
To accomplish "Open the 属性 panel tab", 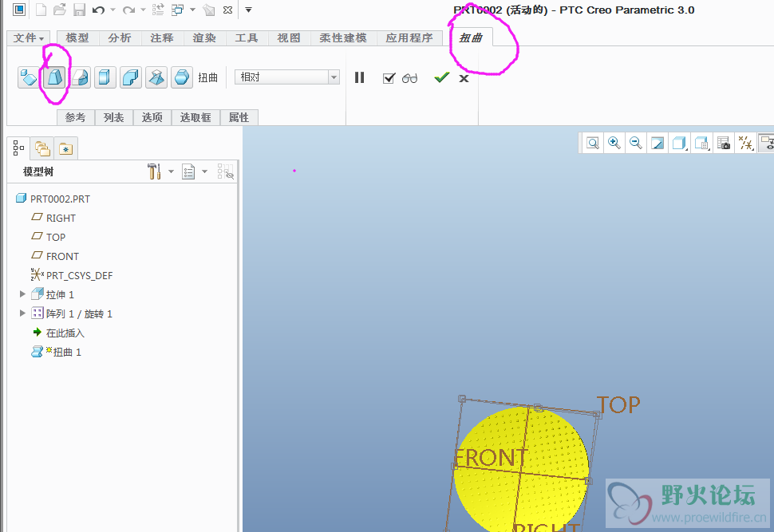I will (x=239, y=117).
